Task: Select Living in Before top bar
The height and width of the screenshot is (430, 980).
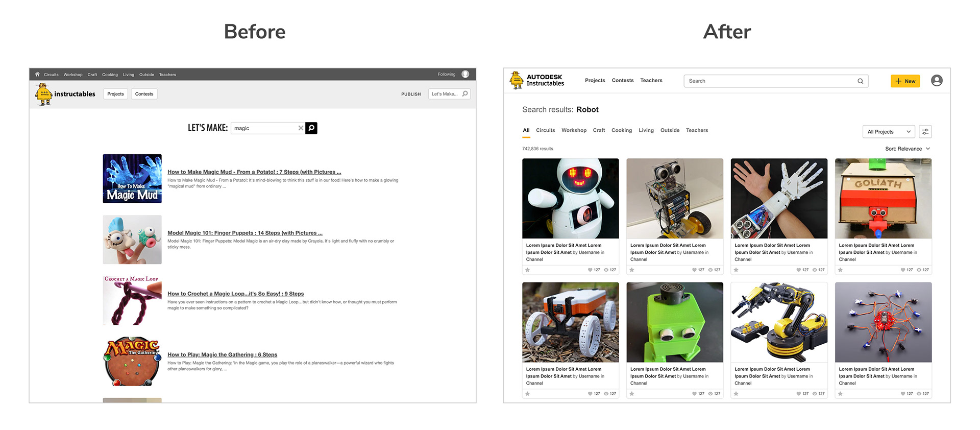Action: (129, 75)
